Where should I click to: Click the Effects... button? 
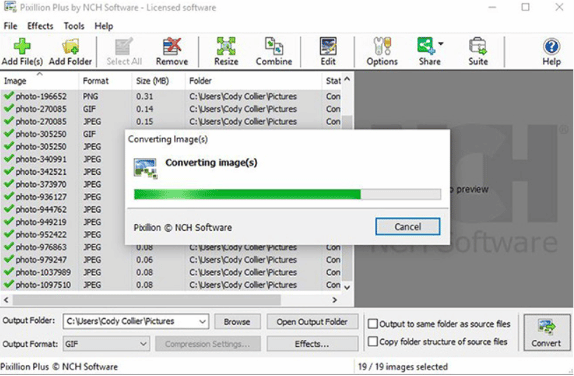click(x=312, y=344)
